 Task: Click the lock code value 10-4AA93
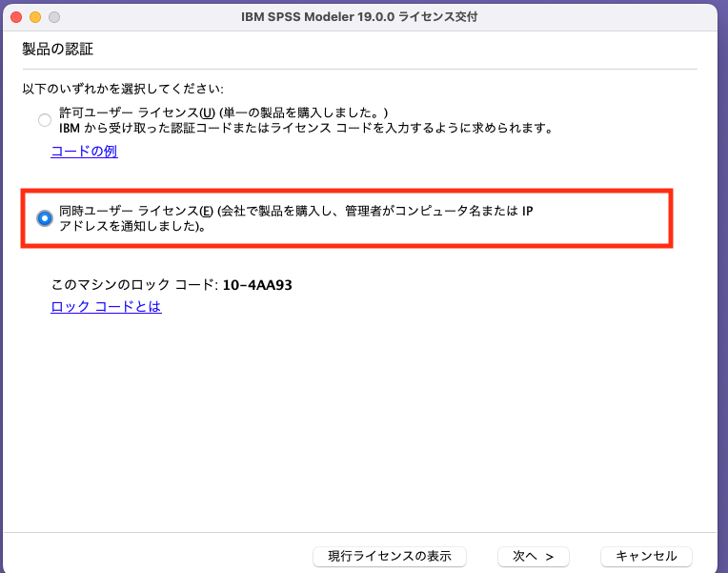[x=257, y=284]
